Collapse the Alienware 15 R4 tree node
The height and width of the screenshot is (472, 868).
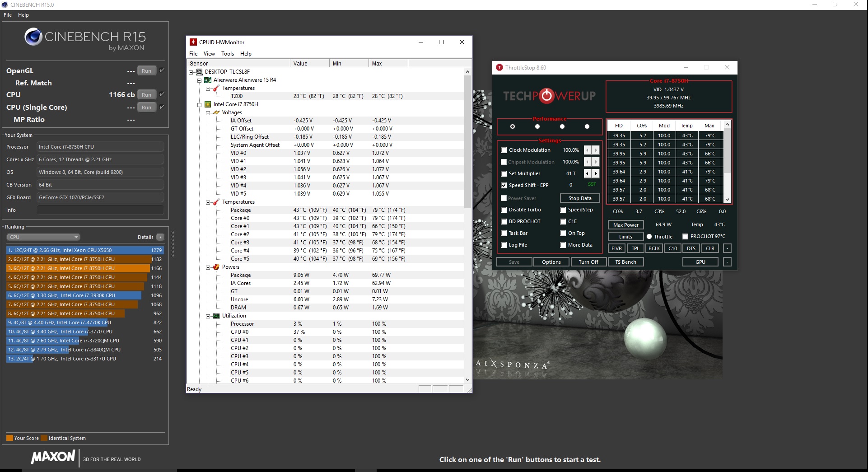(x=199, y=80)
